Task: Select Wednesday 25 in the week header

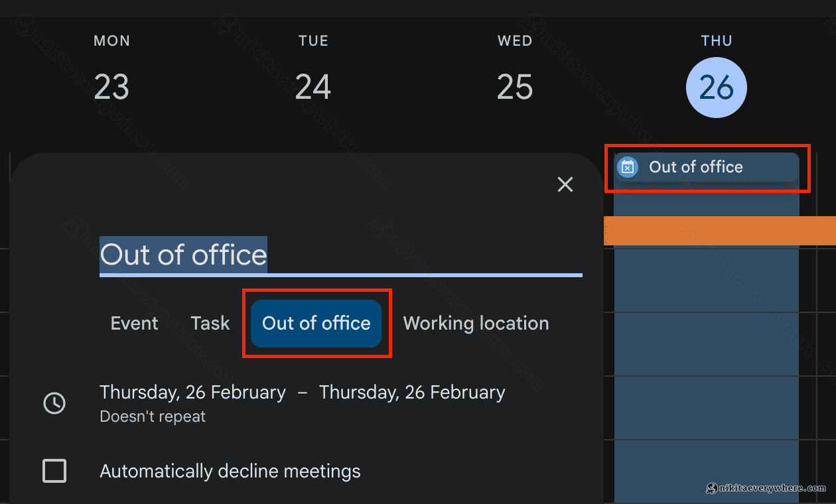Action: coord(515,87)
